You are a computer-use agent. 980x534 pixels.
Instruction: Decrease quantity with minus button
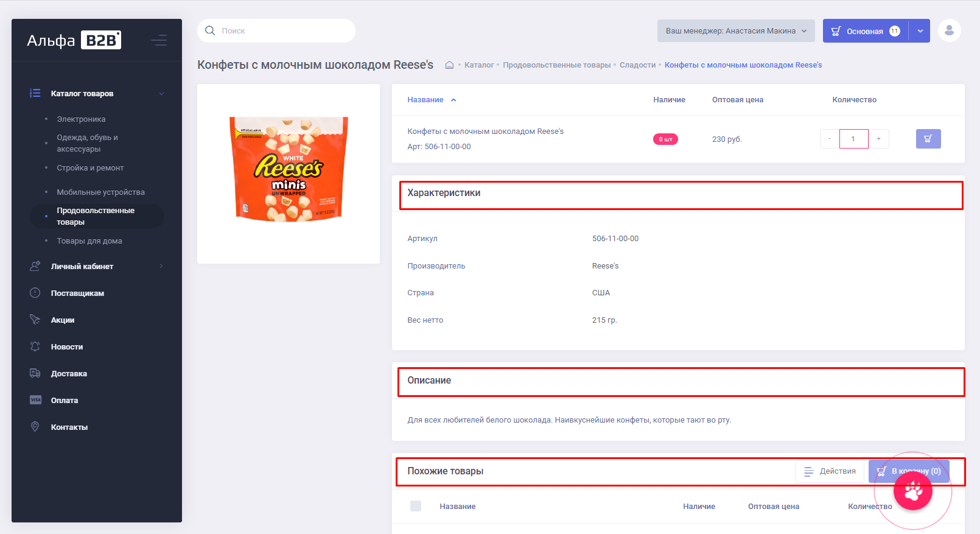(x=830, y=139)
